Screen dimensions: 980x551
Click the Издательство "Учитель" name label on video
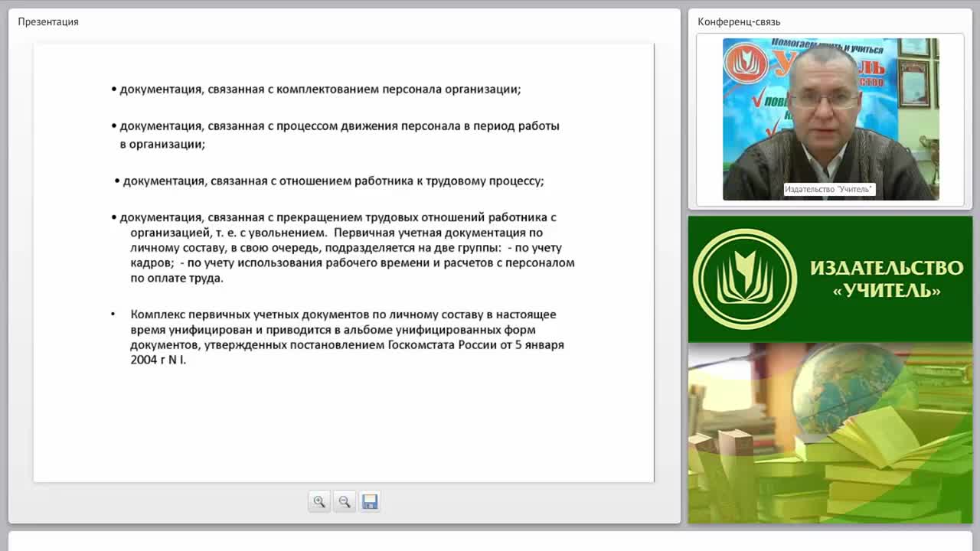click(828, 189)
